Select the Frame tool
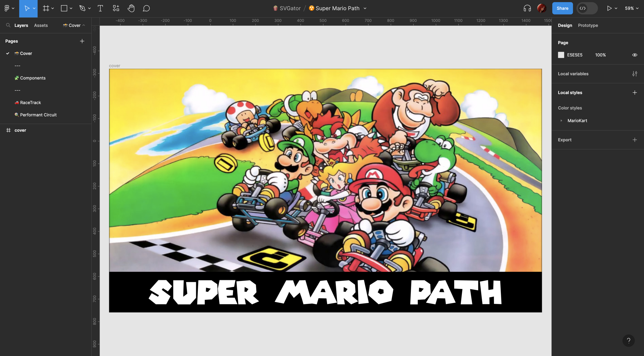Image resolution: width=644 pixels, height=356 pixels. [x=46, y=8]
